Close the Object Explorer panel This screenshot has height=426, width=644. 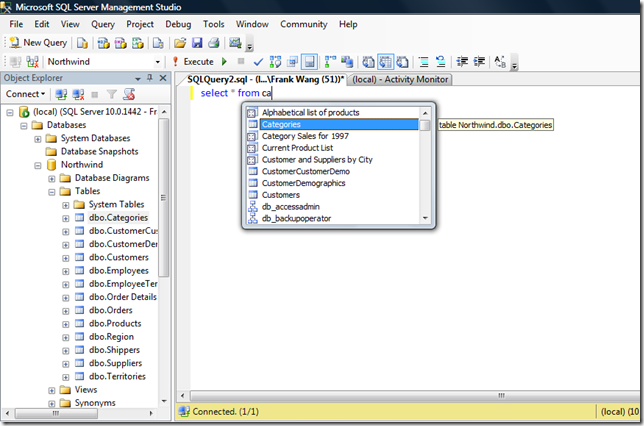(x=163, y=78)
